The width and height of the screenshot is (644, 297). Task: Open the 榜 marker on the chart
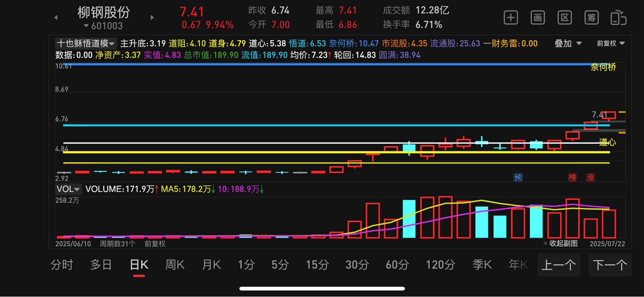[572, 177]
